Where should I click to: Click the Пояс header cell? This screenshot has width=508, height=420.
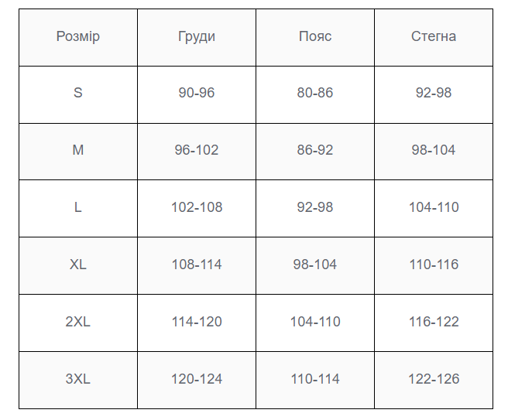coord(315,38)
